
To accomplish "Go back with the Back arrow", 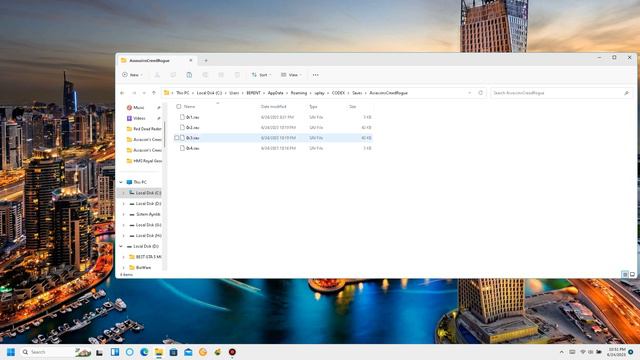I will 122,93.
